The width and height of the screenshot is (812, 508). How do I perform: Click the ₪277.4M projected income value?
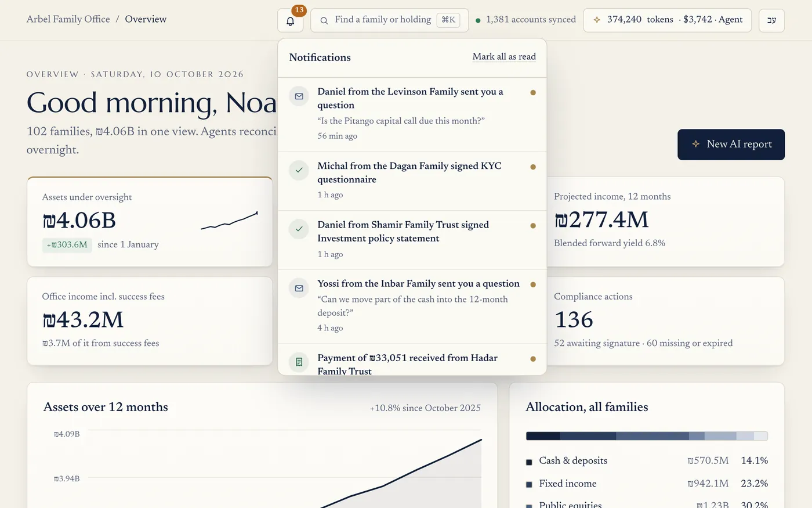(601, 219)
